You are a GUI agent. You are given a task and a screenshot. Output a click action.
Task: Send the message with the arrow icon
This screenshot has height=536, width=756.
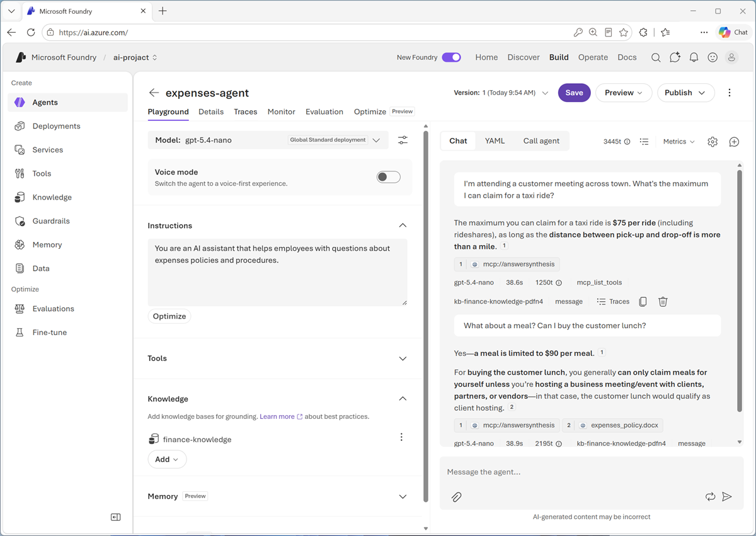pyautogui.click(x=727, y=497)
